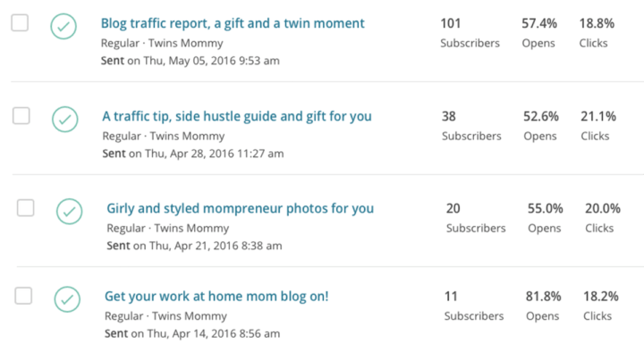Click sent checkmark icon for Get your work campaign
The width and height of the screenshot is (644, 352).
pos(67,299)
